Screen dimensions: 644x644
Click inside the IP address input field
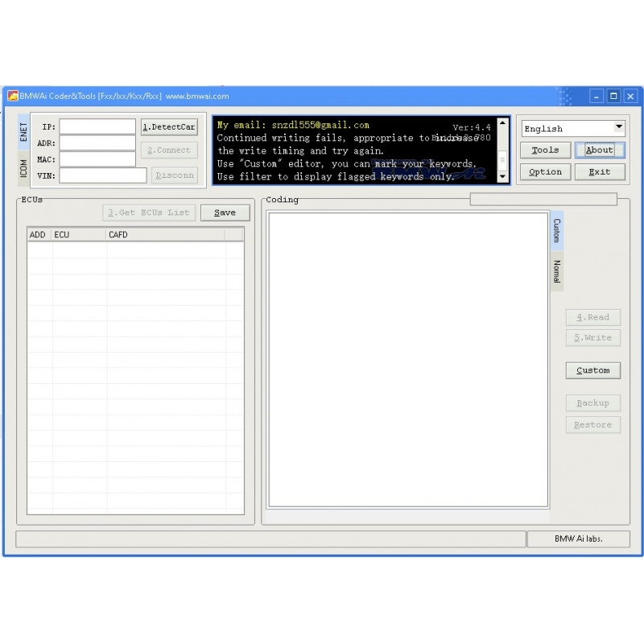point(95,126)
